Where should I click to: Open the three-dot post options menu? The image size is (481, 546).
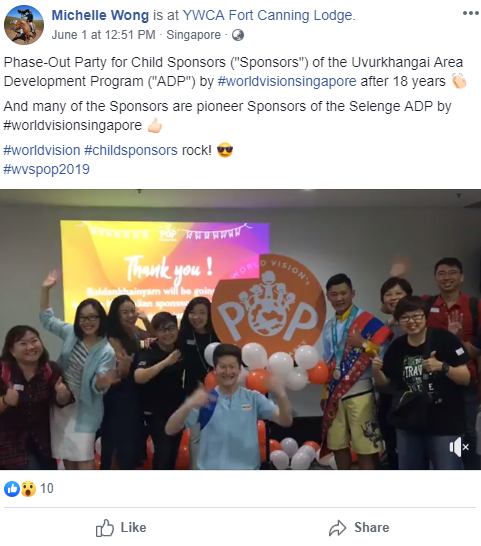[x=470, y=13]
